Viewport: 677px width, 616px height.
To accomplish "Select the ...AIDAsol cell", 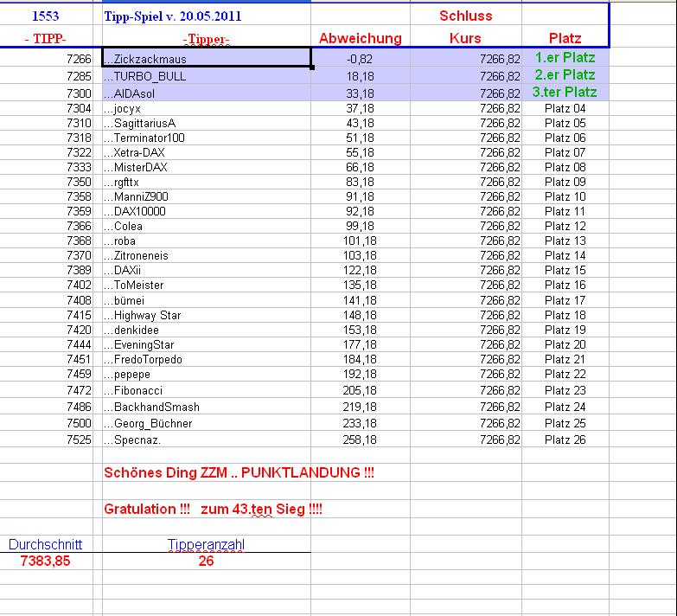I will tap(207, 93).
